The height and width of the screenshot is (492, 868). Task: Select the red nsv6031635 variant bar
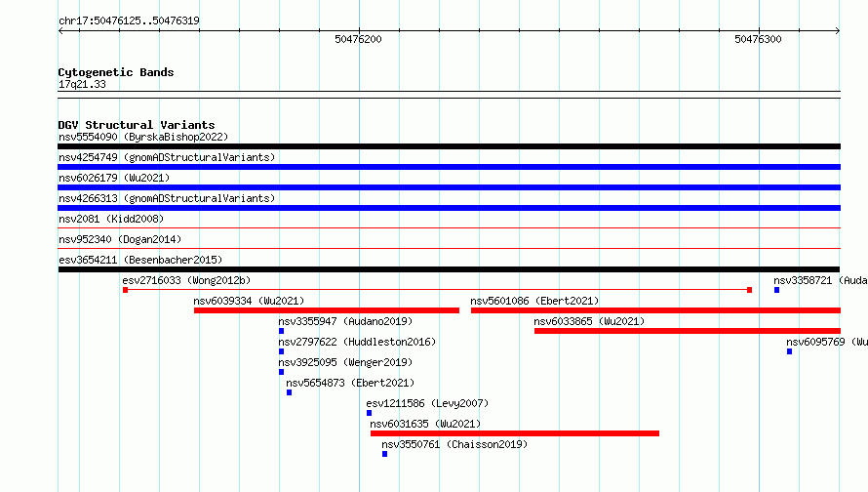515,433
